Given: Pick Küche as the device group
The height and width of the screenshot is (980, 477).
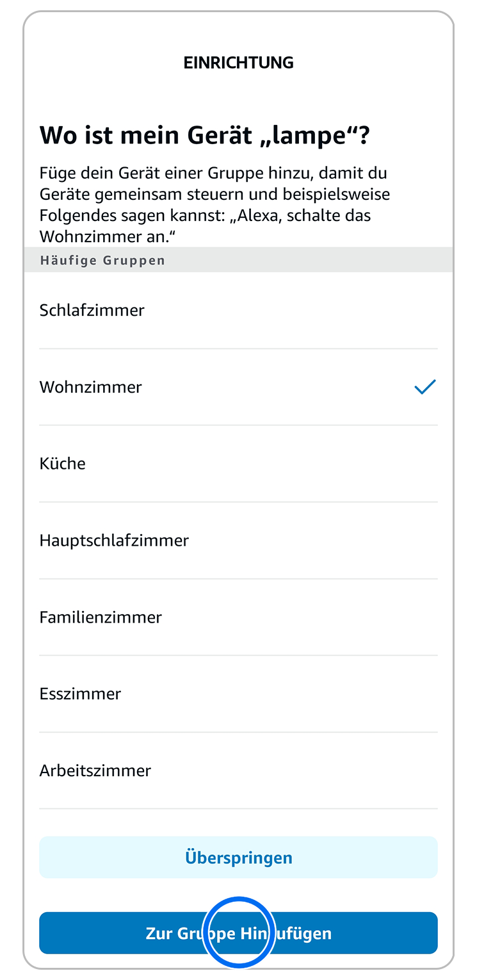Looking at the screenshot, I should pyautogui.click(x=63, y=464).
